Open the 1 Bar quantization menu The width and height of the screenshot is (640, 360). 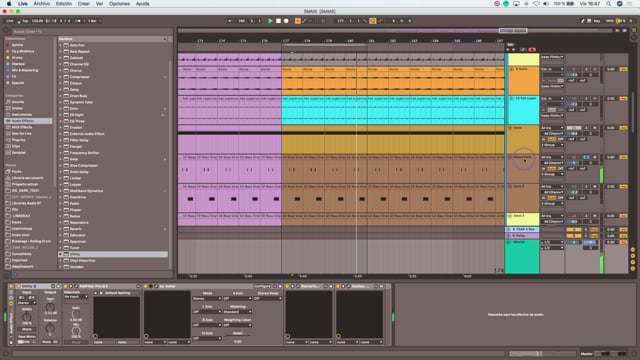[94, 21]
